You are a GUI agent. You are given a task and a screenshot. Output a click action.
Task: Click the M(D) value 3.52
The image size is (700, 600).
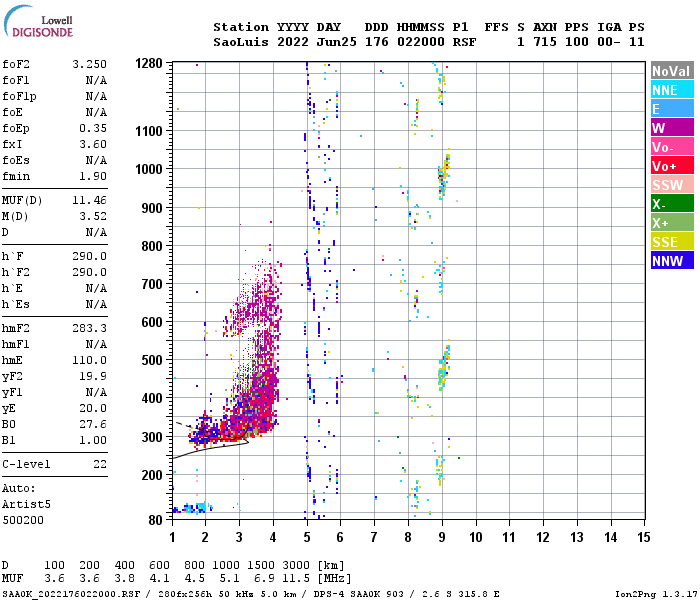pos(93,217)
